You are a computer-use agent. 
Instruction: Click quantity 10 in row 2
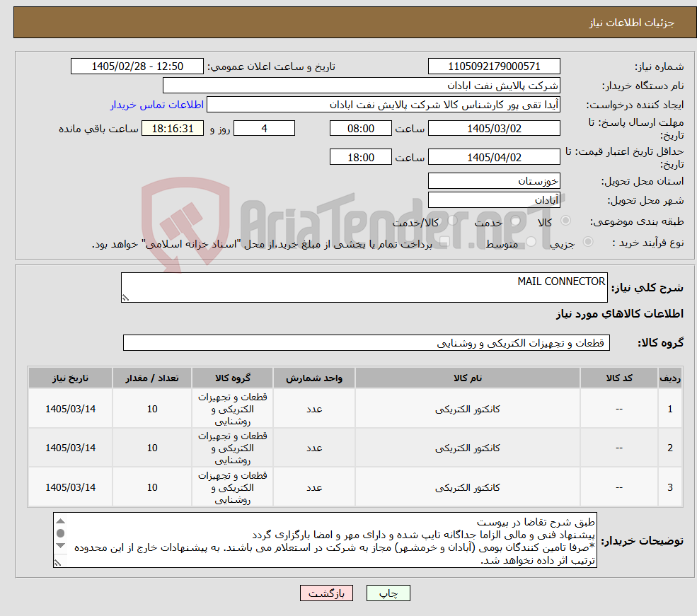[152, 448]
